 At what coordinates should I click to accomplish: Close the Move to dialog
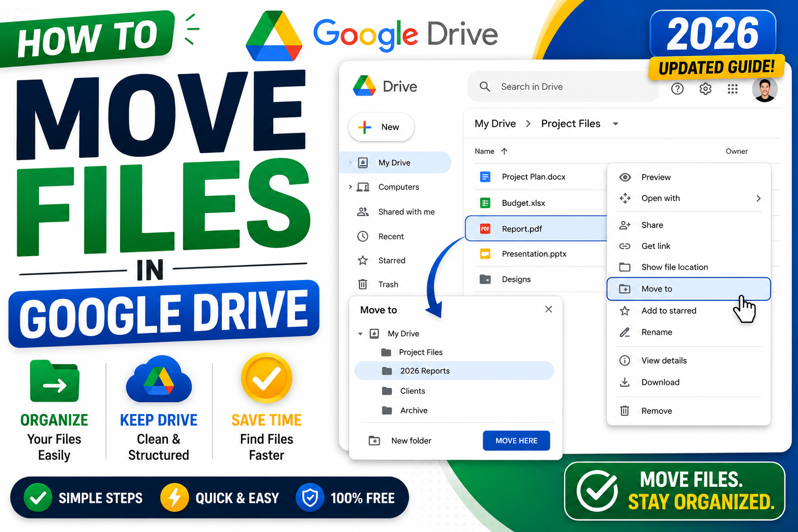[x=549, y=309]
